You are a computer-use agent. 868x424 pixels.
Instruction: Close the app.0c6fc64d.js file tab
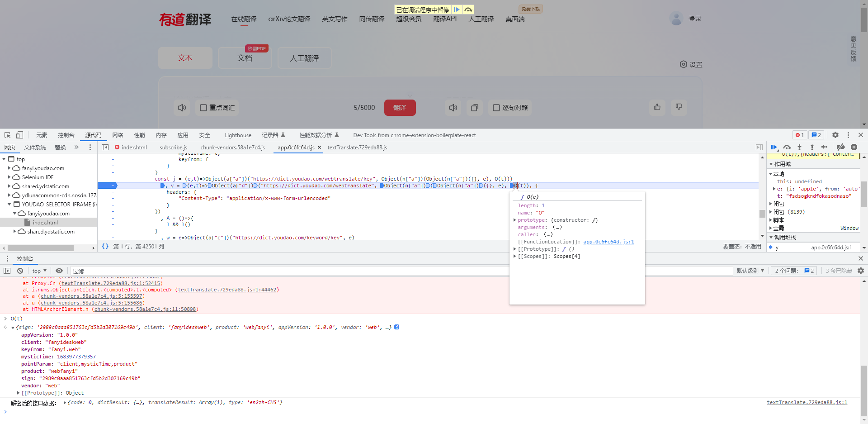(319, 147)
